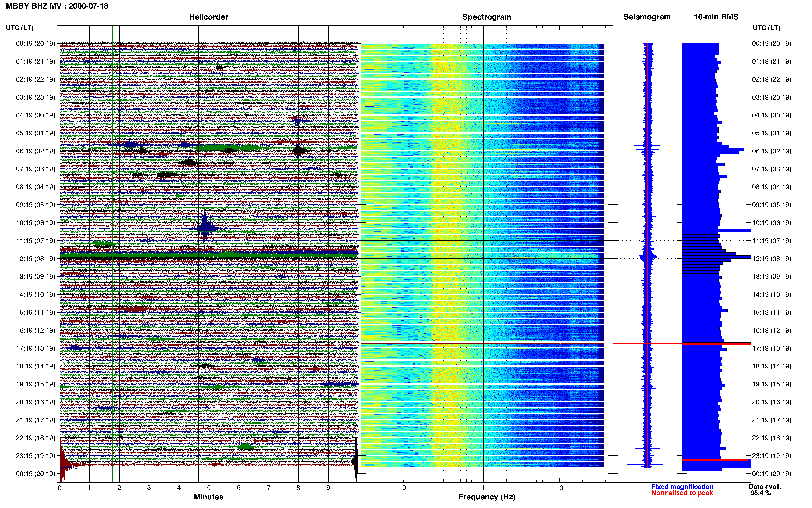Click left time label '13:19 (09:19)'
The image size is (812, 508).
[36, 277]
